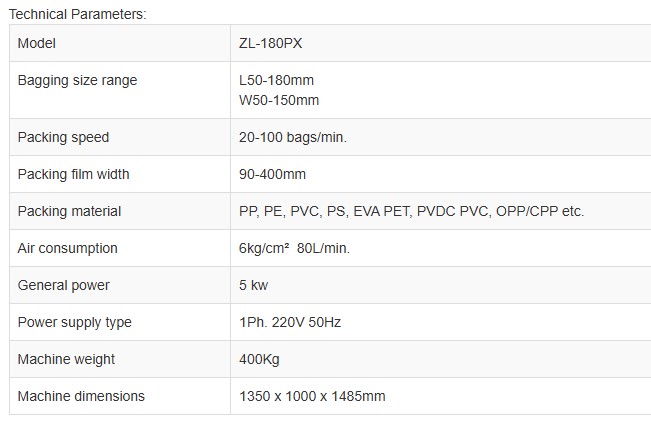651x428 pixels.
Task: Click the 5 kw power value
Action: tap(256, 285)
